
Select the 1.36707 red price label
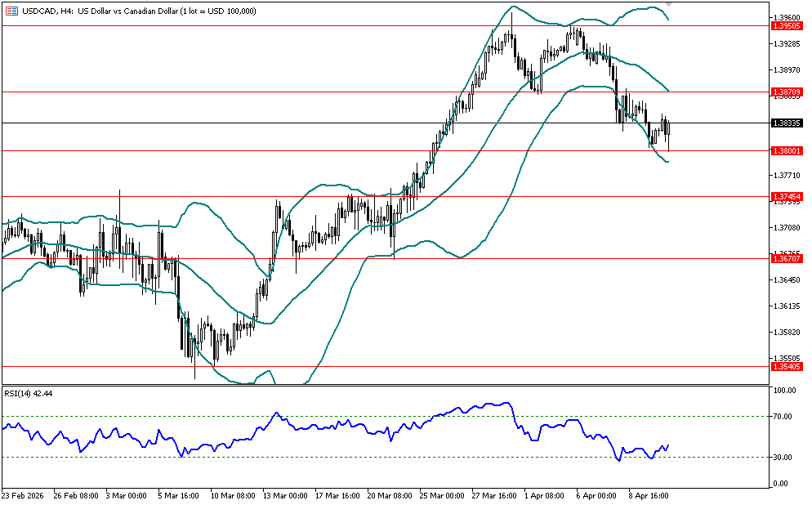click(x=786, y=257)
